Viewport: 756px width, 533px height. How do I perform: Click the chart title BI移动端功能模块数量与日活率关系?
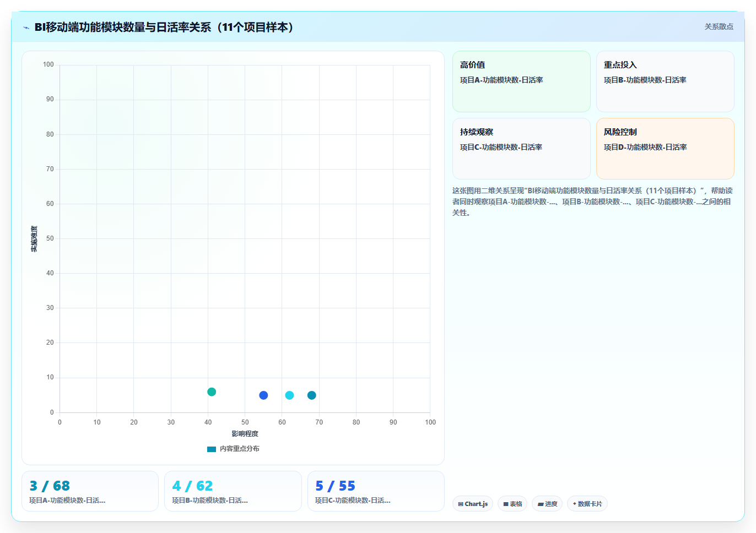[164, 27]
